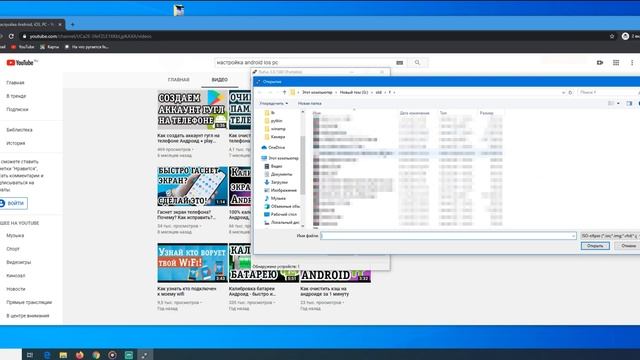Click the Chrome address bar URL
Image resolution: width=640 pixels, height=360 pixels.
(91, 36)
